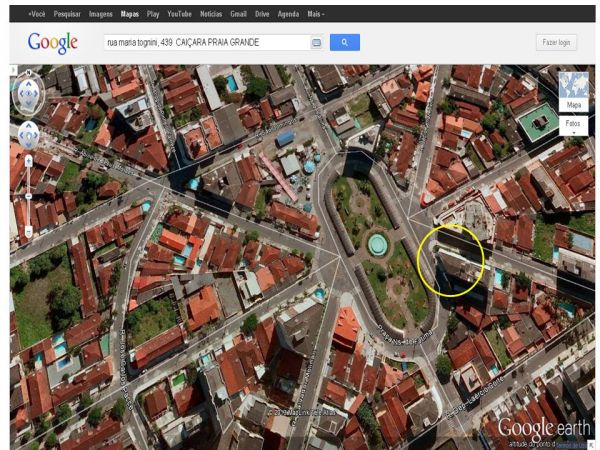
Task: Click the Fazer login button
Action: pyautogui.click(x=556, y=42)
